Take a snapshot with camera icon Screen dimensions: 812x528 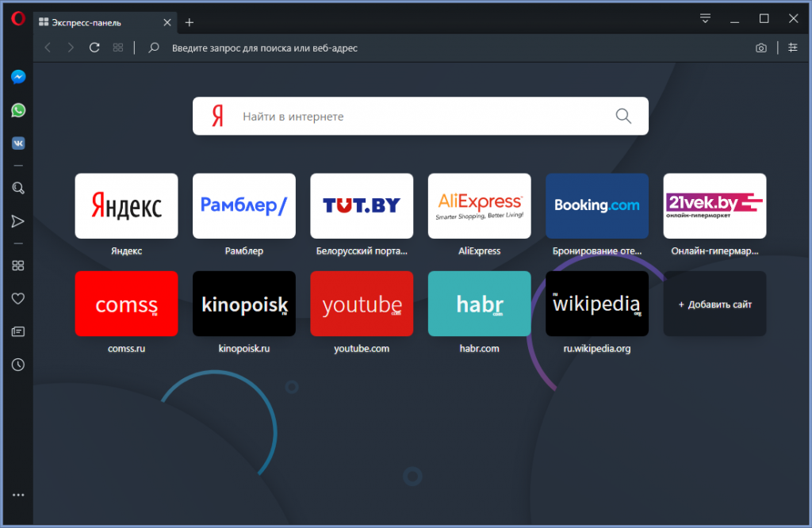(x=760, y=48)
